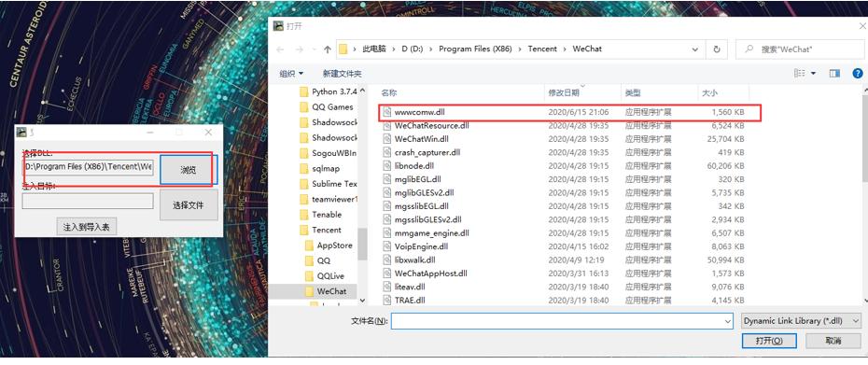868x365 pixels.
Task: Click the D (D:) breadcrumb
Action: (x=412, y=49)
